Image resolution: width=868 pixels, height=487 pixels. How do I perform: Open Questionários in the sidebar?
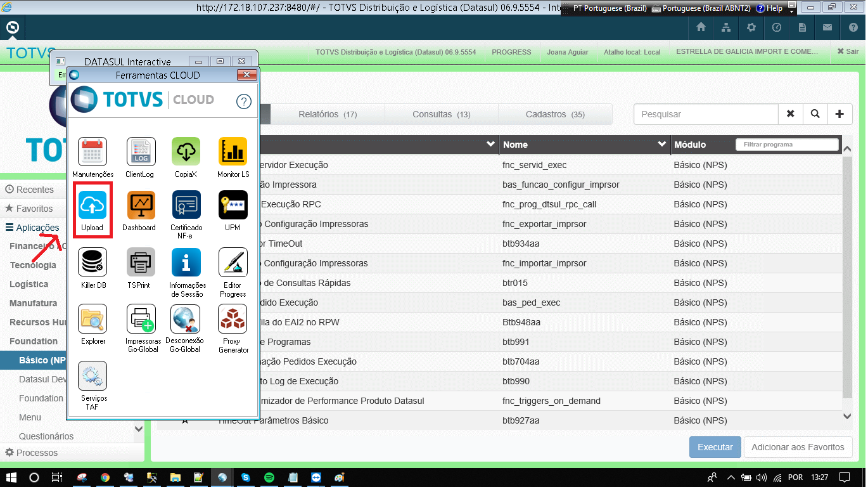(x=46, y=436)
